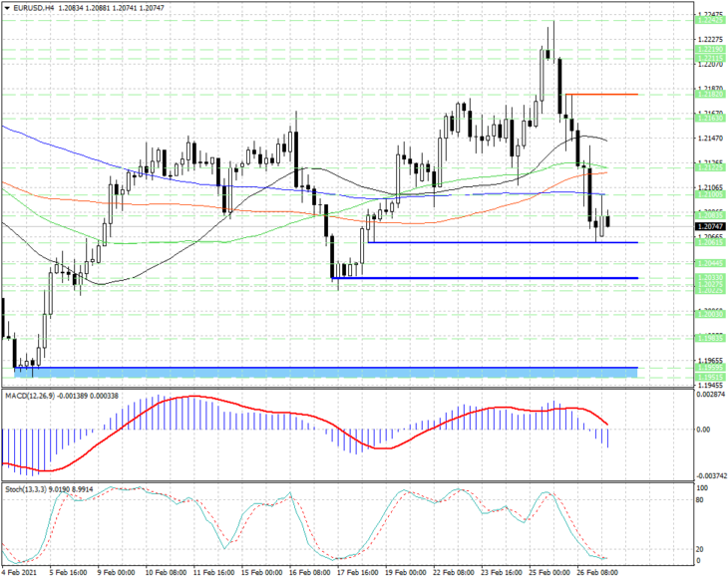Click the 4 Feb 2021 date label
The height and width of the screenshot is (581, 728).
tap(18, 572)
